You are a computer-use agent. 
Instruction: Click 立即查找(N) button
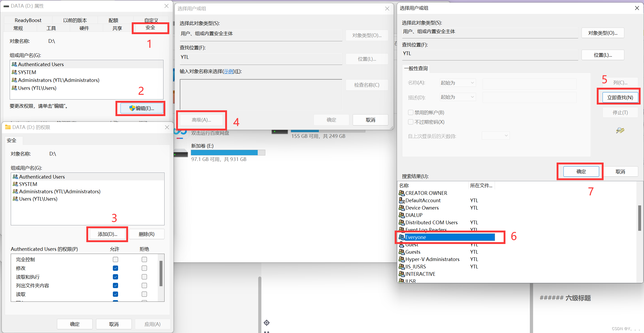620,97
